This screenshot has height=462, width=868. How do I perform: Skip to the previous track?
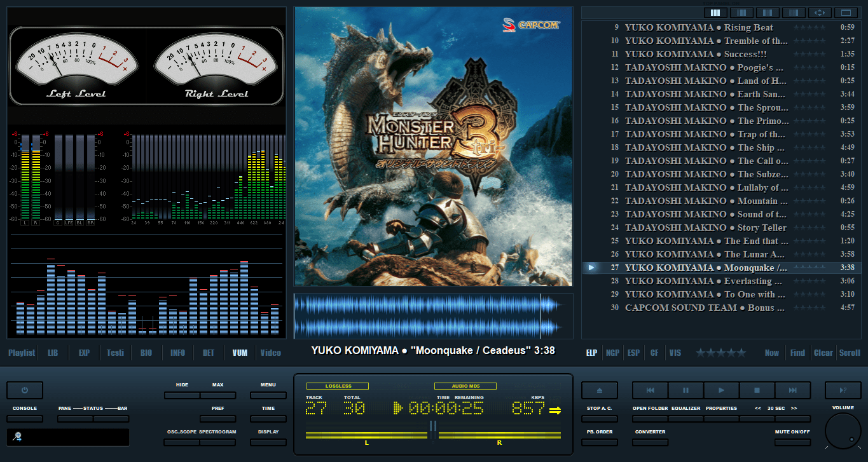pyautogui.click(x=650, y=390)
